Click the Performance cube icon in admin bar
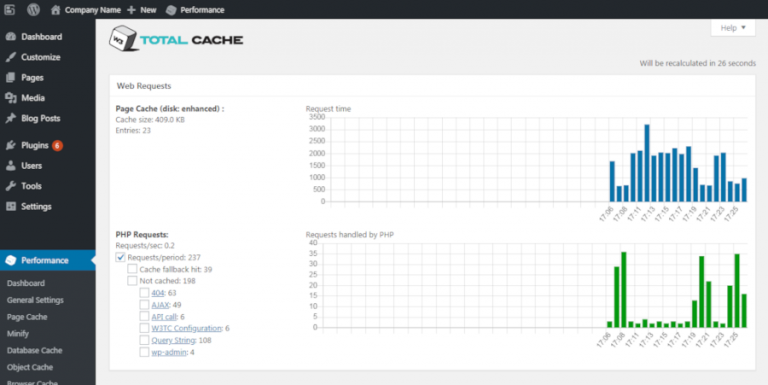Image resolution: width=768 pixels, height=385 pixels. tap(171, 10)
